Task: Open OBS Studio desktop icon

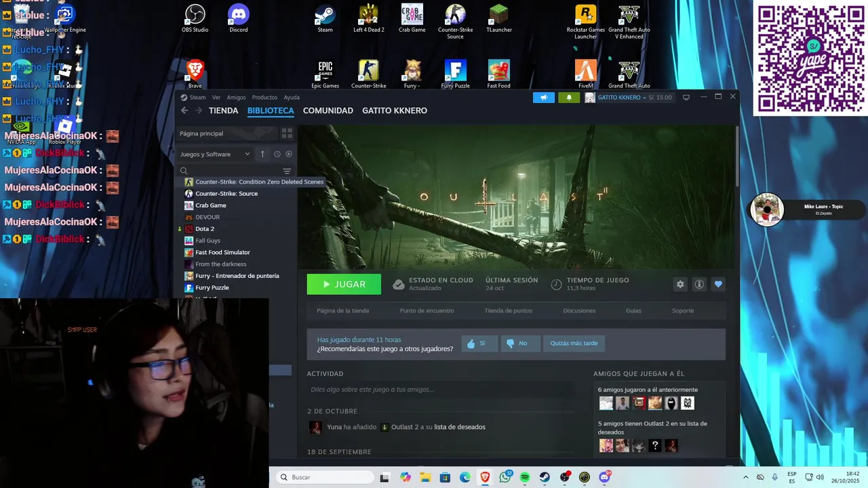Action: (195, 19)
